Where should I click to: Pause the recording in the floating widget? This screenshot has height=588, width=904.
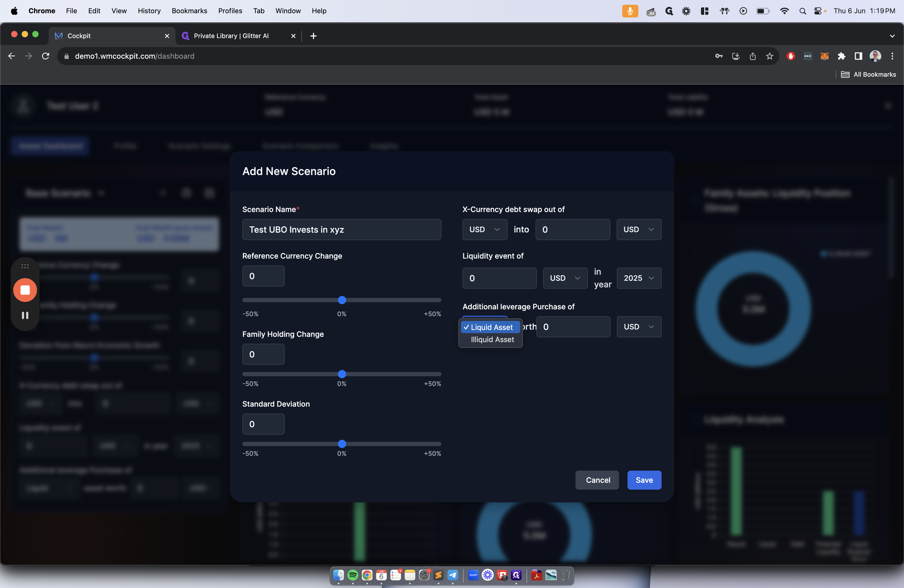(x=25, y=315)
